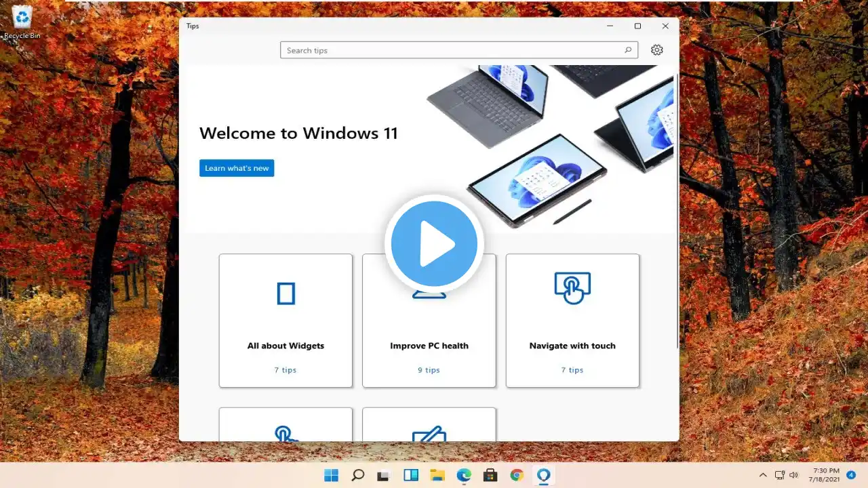Open the Tips settings gear
The image size is (868, 488).
click(656, 50)
